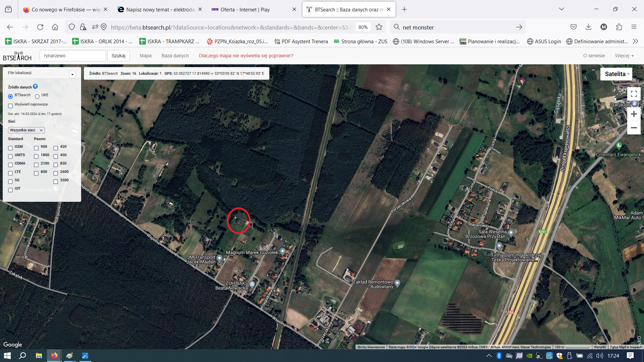Open the Firefox application menu
This screenshot has height=362, width=644.
[634, 27]
